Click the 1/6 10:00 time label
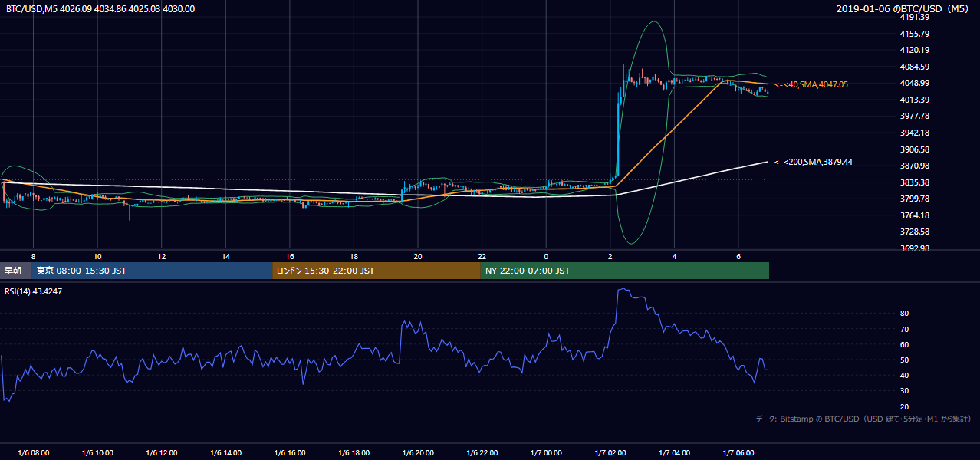The image size is (980, 460). 97,453
